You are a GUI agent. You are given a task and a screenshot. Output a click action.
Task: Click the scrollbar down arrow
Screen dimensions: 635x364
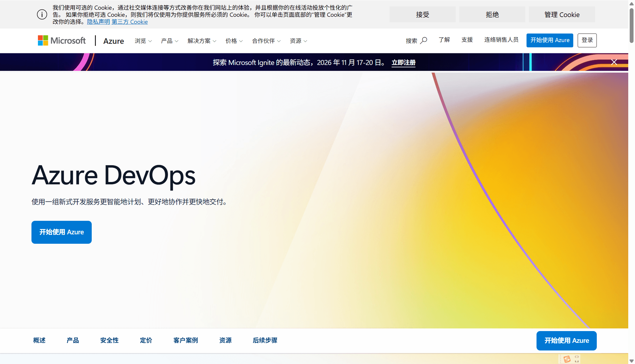click(x=631, y=361)
